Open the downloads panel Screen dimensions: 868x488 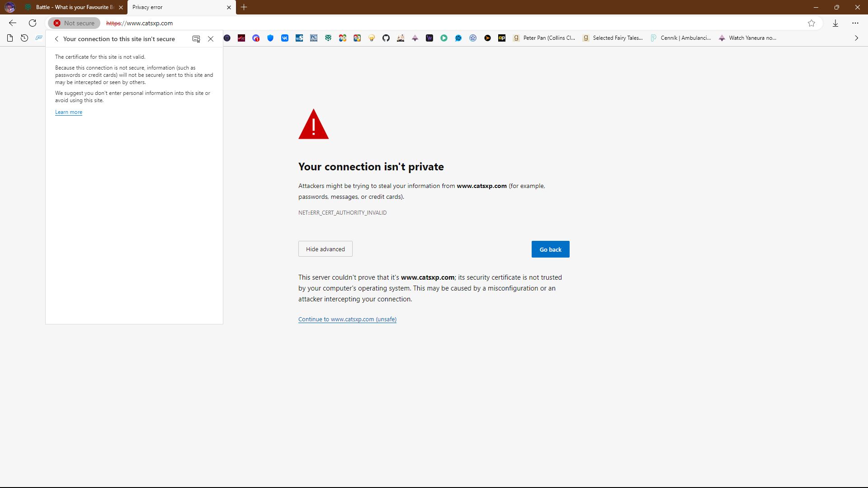pos(835,23)
